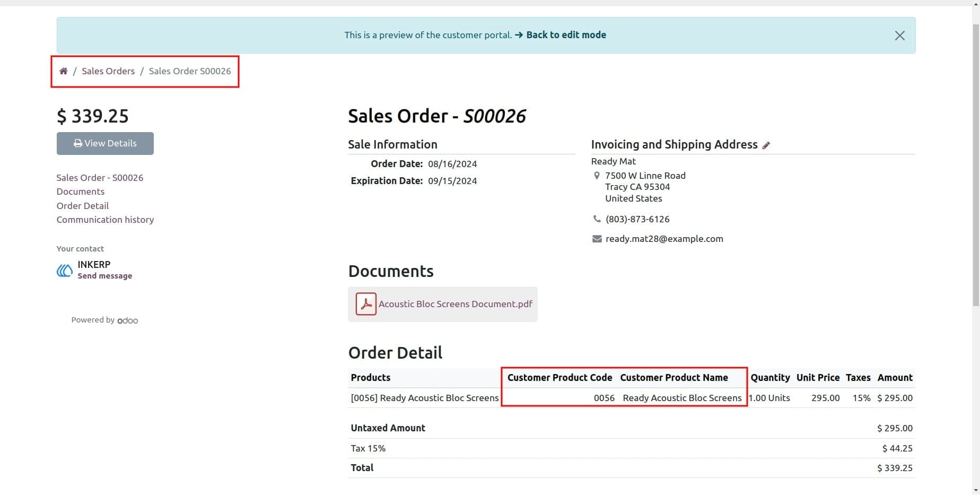
Task: Click the PDF icon for Acoustic Bloc Screens
Action: pyautogui.click(x=366, y=304)
